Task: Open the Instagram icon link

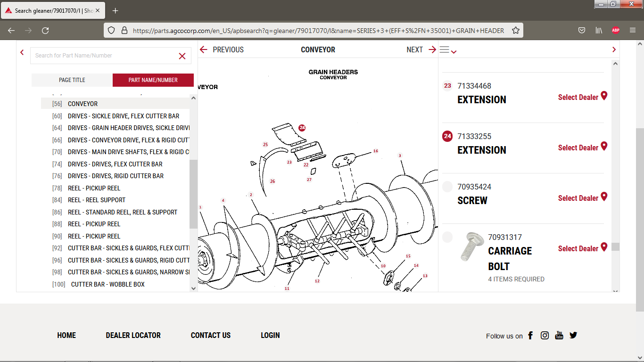Action: [545, 336]
